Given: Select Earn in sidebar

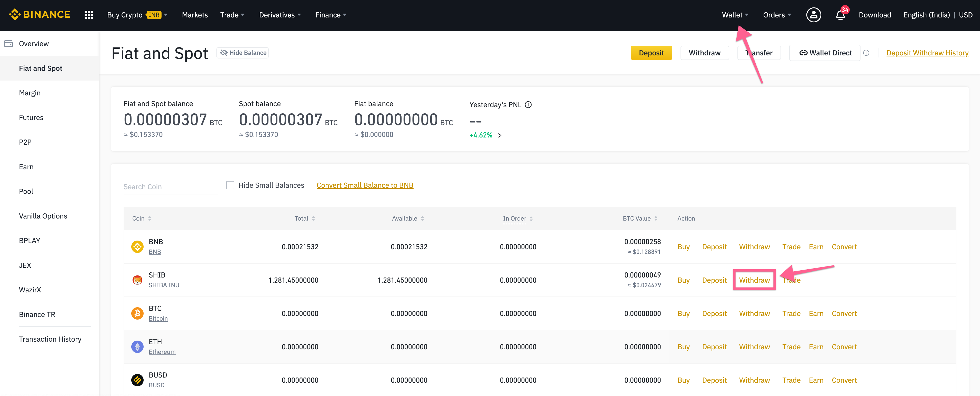Looking at the screenshot, I should click(26, 167).
